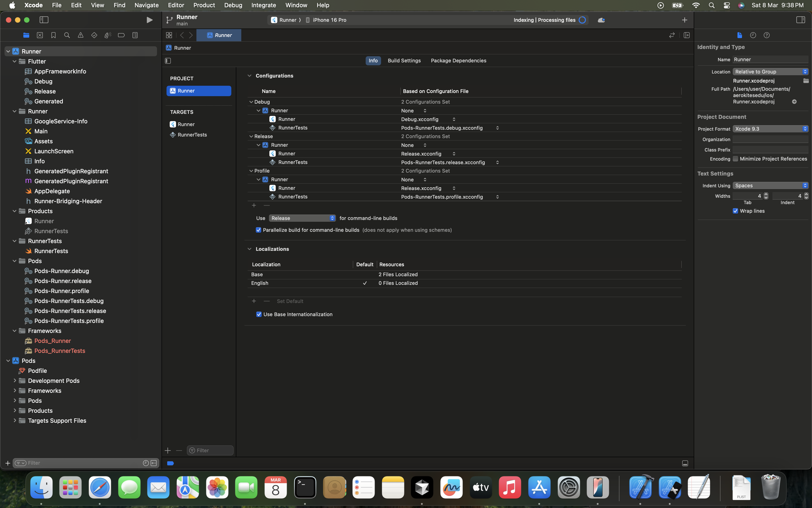This screenshot has height=508, width=812.
Task: Click the Indexing progress spinner
Action: click(x=582, y=20)
